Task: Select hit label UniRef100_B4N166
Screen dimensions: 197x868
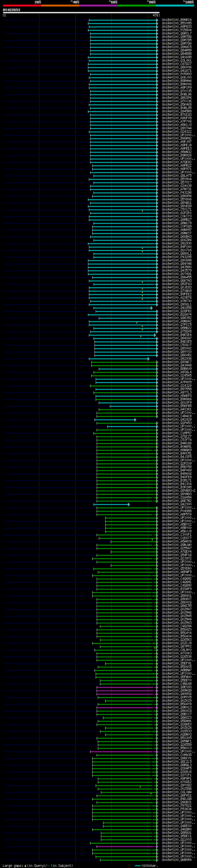Action: point(176,443)
